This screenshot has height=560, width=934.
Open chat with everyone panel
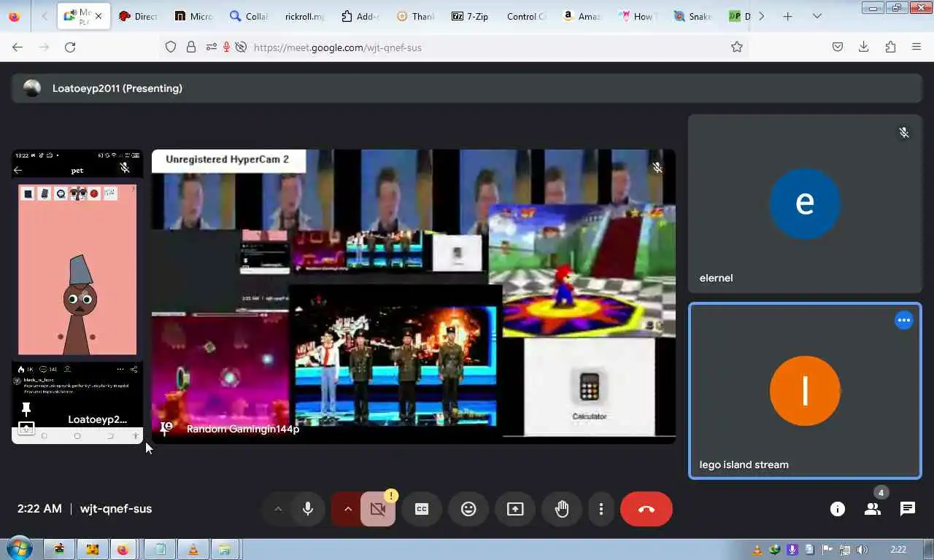coord(908,509)
